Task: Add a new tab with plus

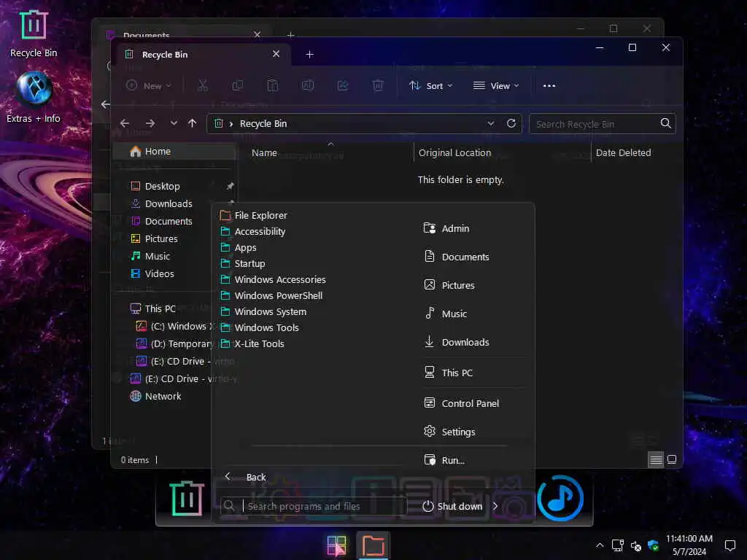Action: click(309, 54)
